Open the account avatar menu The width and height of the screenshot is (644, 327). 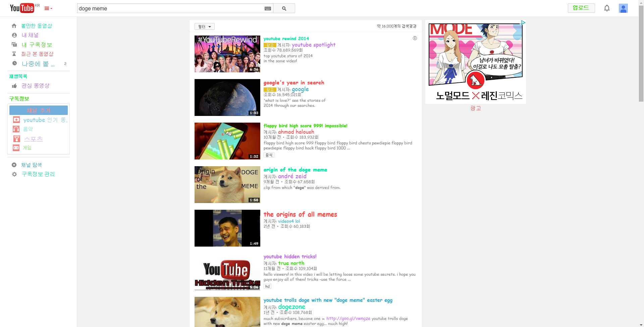pyautogui.click(x=623, y=8)
